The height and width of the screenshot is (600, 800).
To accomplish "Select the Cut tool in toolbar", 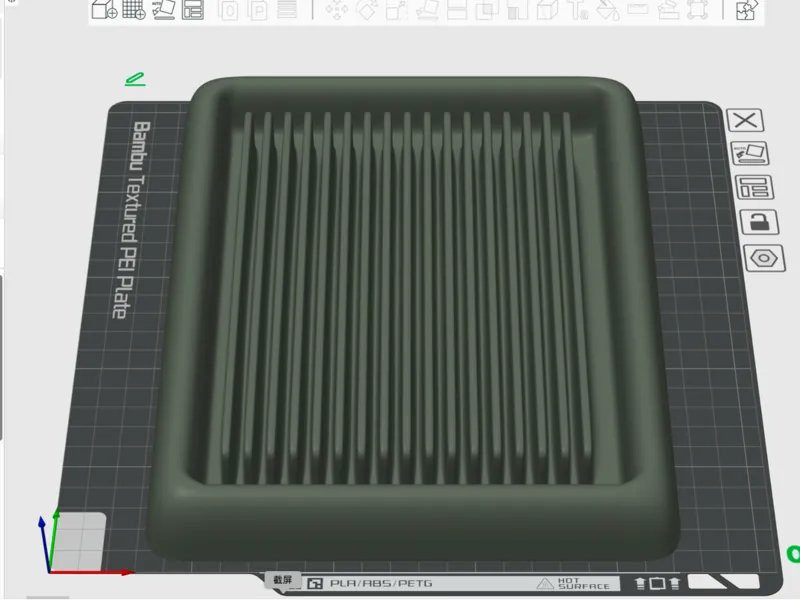I will click(x=457, y=10).
